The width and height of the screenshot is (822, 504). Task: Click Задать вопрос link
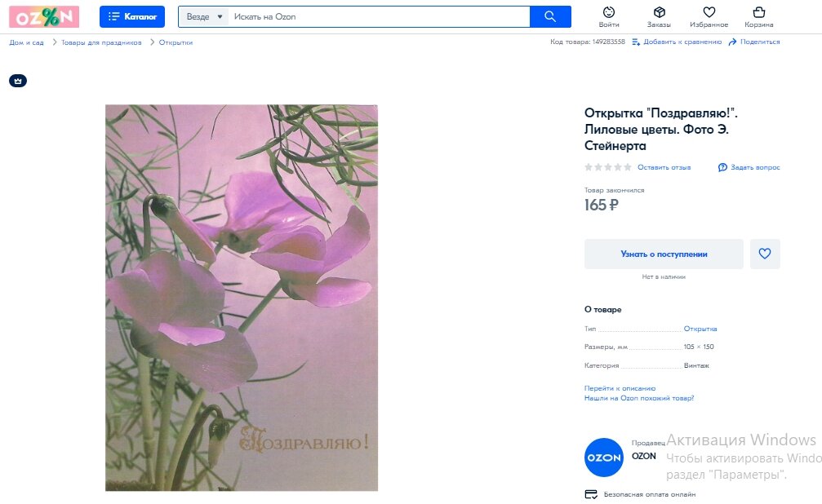coord(755,167)
